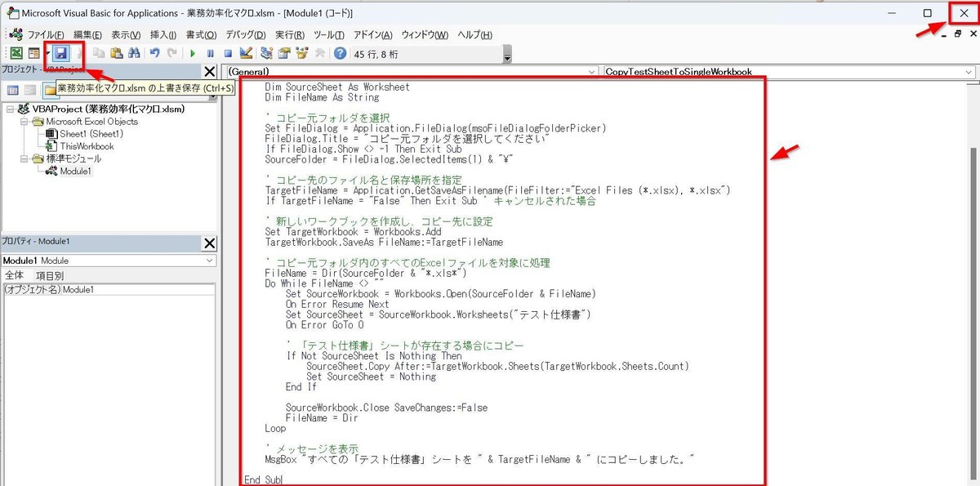980x486 pixels.
Task: Click the View Microsoft Excel toolbar icon
Action: pyautogui.click(x=16, y=53)
